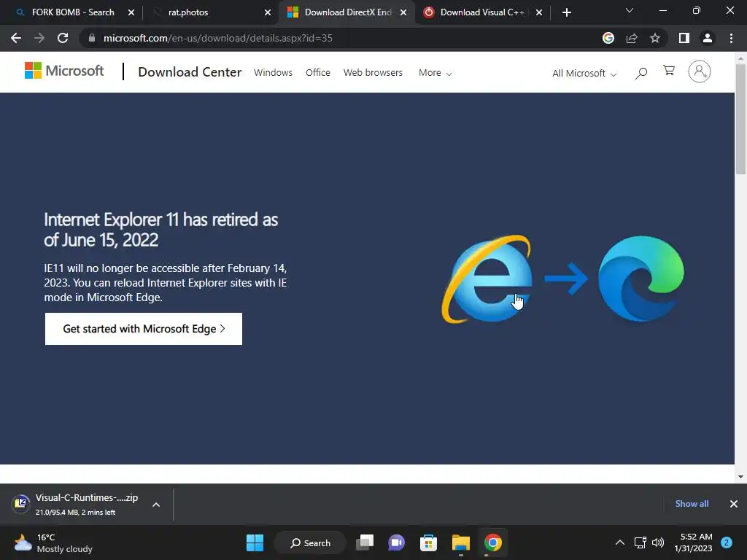Viewport: 747px width, 560px height.
Task: Click the Internet Explorer logo image
Action: point(487,279)
